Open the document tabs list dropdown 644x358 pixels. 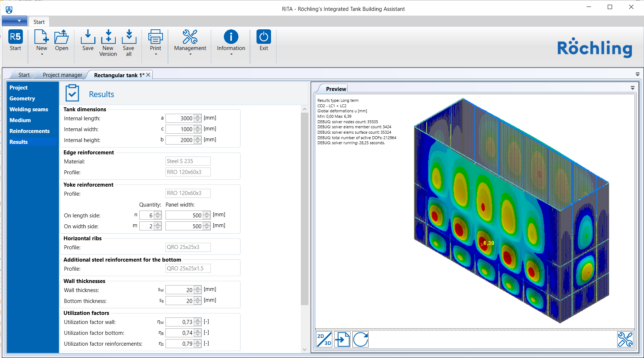(637, 74)
